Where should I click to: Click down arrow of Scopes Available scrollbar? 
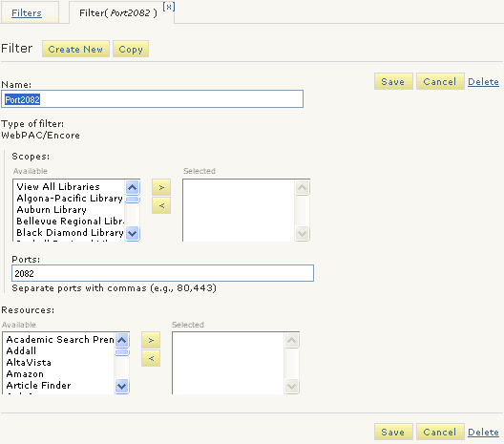pos(133,233)
